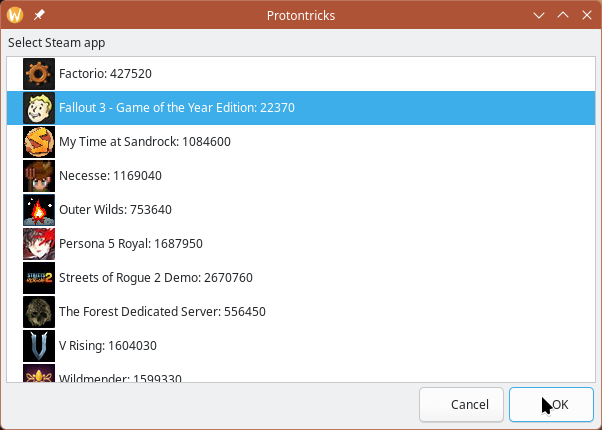The width and height of the screenshot is (602, 430).
Task: Choose the Necesse: 1169040 entry
Action: coord(301,176)
